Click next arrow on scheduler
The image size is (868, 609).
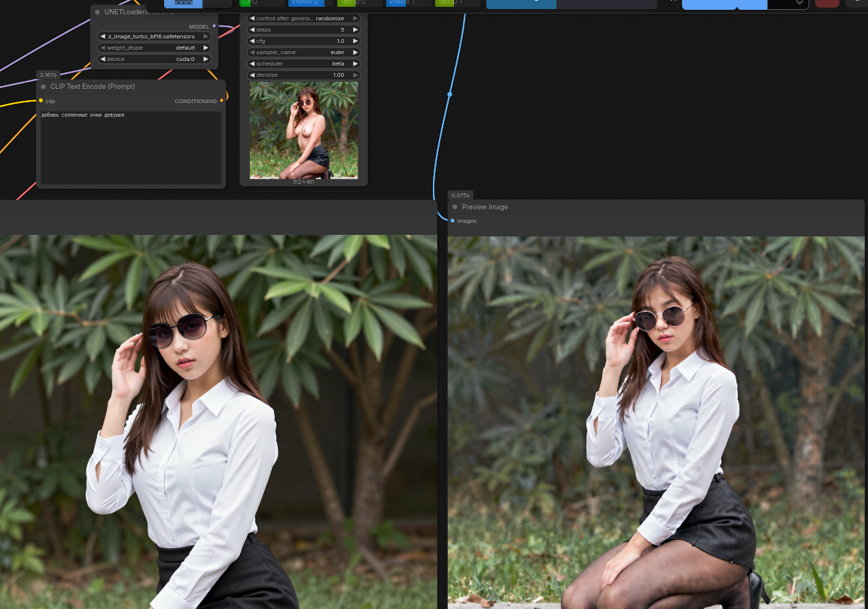[x=355, y=64]
